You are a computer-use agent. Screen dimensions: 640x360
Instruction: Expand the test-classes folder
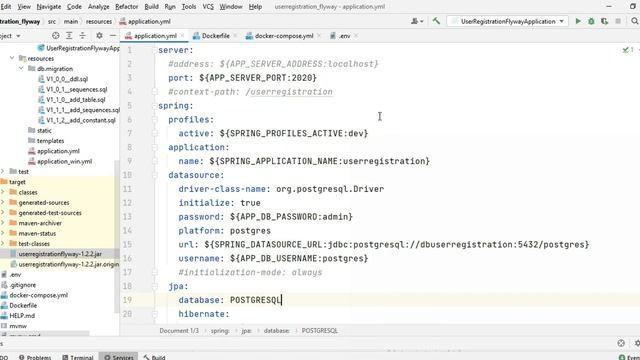(x=3, y=244)
